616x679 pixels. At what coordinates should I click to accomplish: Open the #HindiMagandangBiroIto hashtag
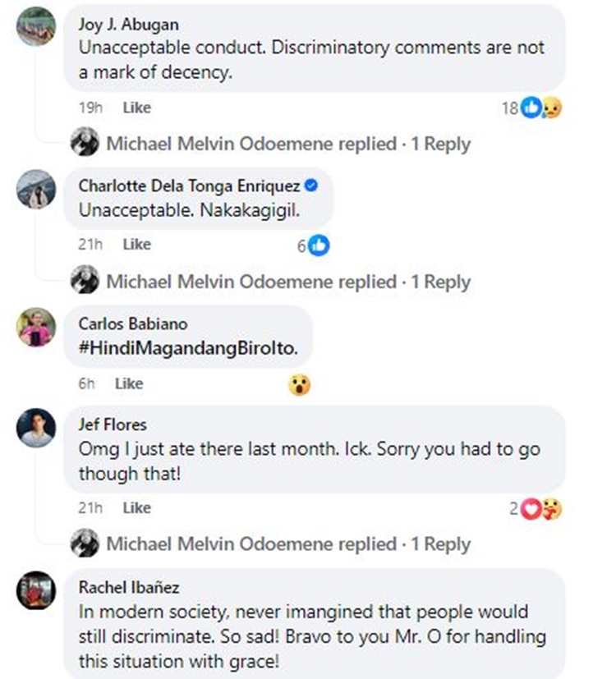tap(188, 348)
